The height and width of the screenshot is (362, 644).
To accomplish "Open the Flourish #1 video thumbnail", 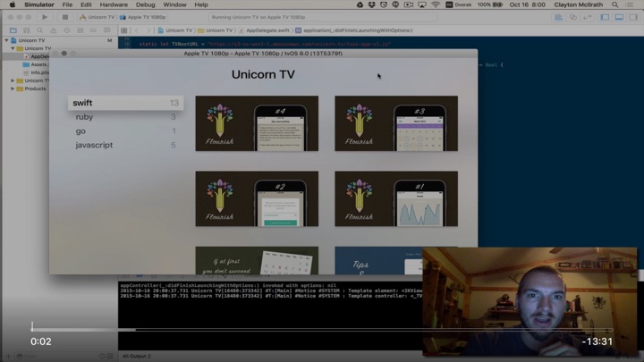I will coord(396,198).
